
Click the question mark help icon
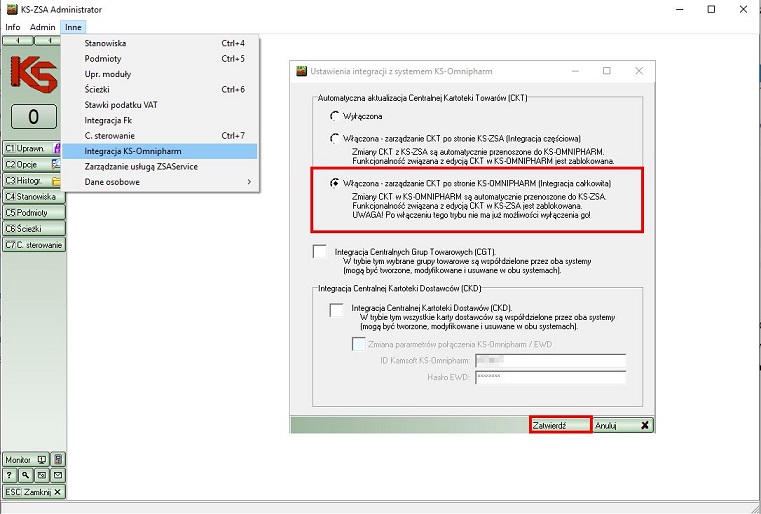[x=9, y=475]
